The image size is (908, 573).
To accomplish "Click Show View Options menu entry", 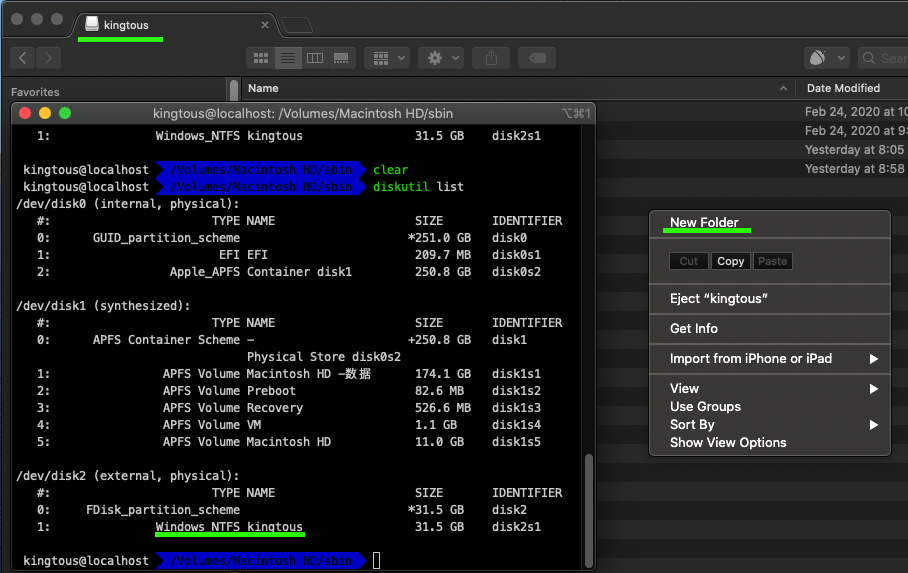I will (728, 442).
